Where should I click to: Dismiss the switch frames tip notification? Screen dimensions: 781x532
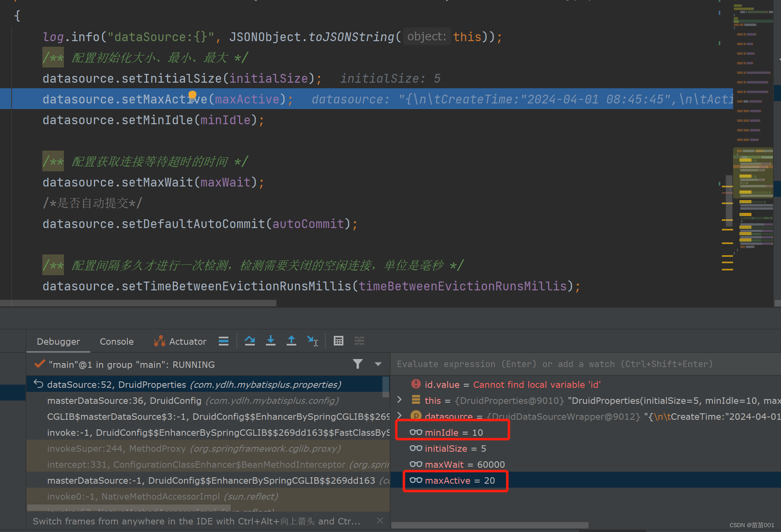coord(380,520)
